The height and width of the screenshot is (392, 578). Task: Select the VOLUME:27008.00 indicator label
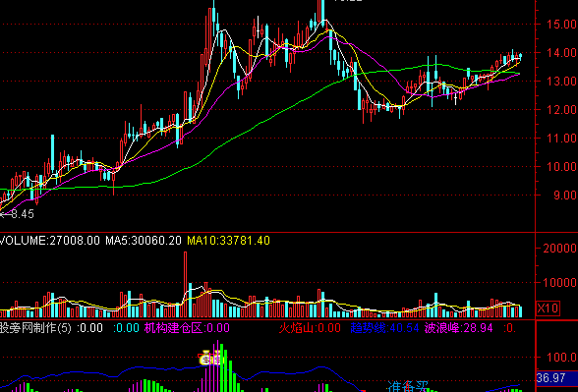click(x=50, y=241)
